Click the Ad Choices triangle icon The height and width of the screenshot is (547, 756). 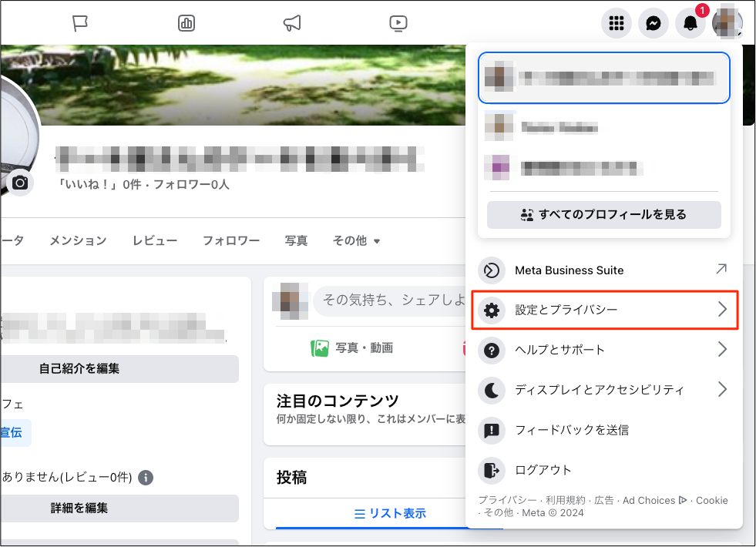(x=682, y=500)
